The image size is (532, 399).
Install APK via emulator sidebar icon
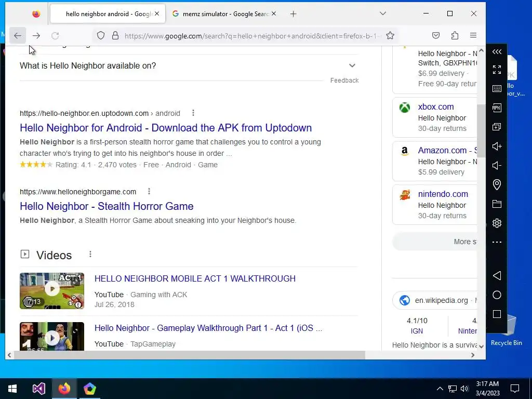(497, 108)
